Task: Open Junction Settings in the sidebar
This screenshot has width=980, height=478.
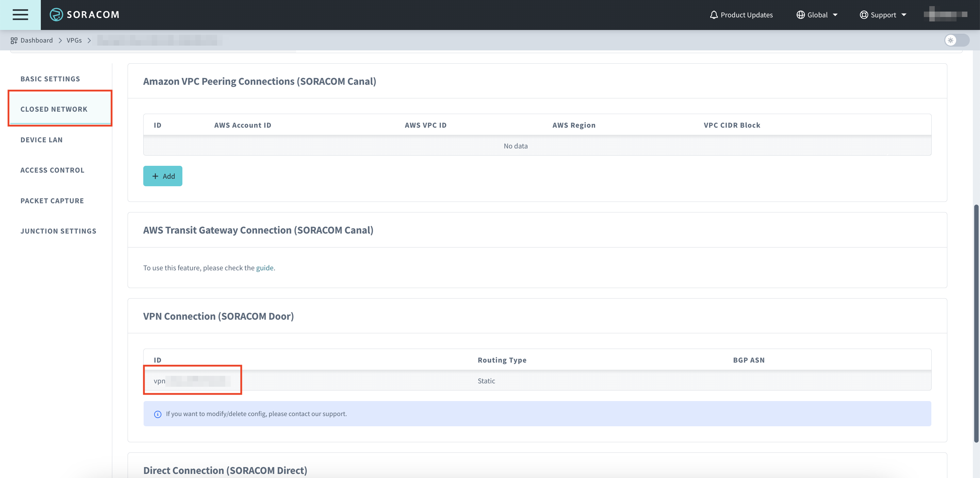Action: tap(58, 230)
